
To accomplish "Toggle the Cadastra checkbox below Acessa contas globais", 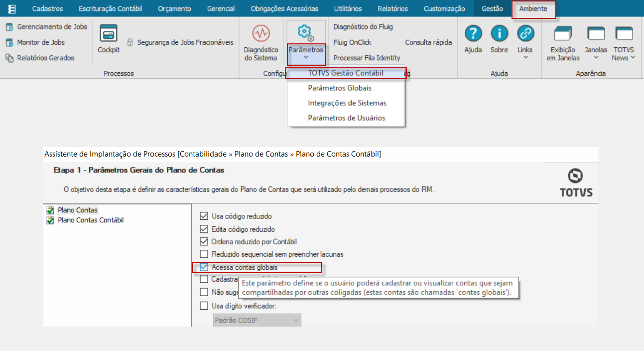I will pyautogui.click(x=204, y=279).
